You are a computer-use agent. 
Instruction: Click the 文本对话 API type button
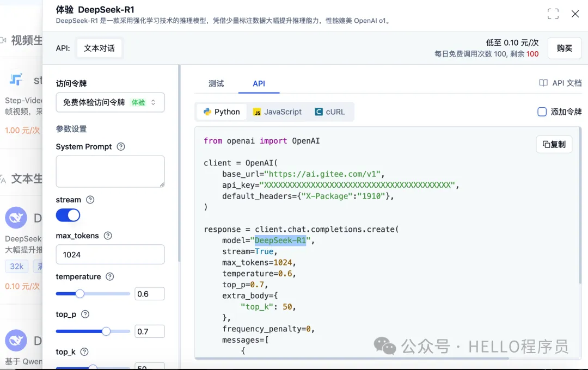coord(100,48)
